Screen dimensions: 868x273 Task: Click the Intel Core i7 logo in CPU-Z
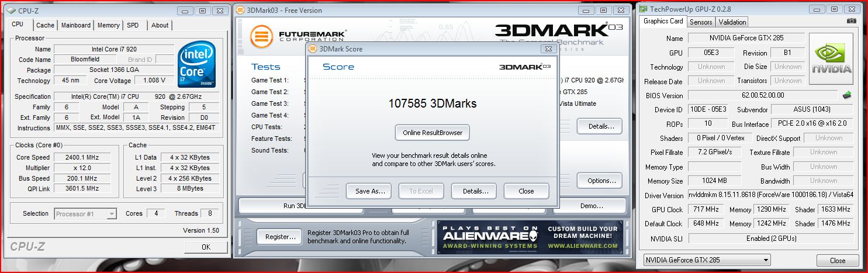pyautogui.click(x=198, y=64)
